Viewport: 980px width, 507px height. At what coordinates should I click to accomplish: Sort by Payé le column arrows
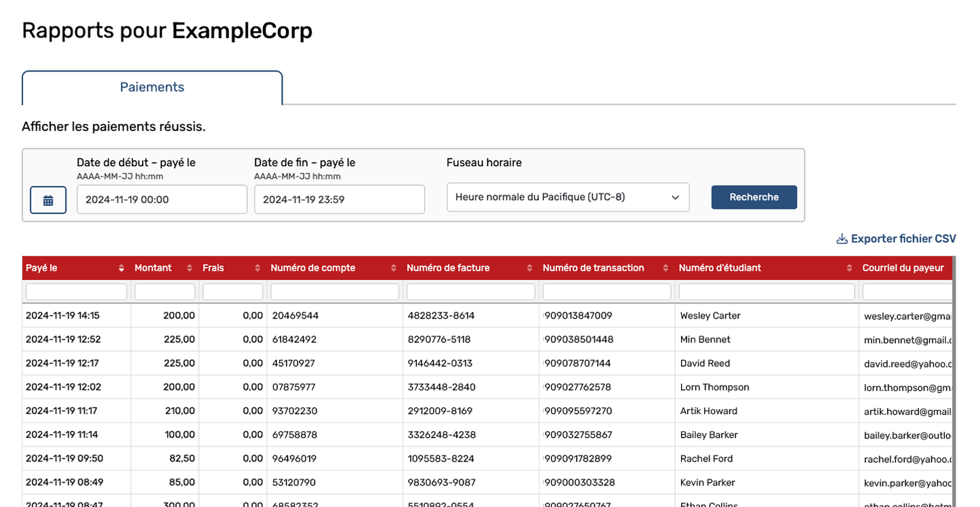click(x=121, y=268)
